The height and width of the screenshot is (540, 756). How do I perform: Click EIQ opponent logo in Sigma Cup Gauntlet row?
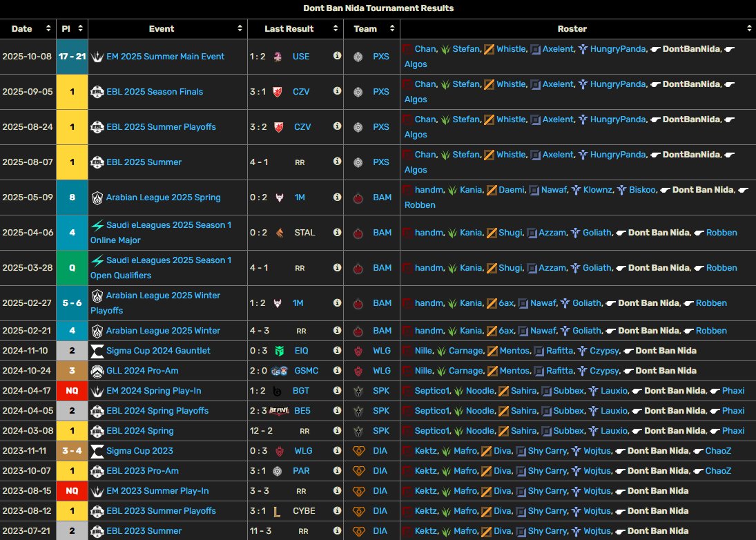click(279, 351)
